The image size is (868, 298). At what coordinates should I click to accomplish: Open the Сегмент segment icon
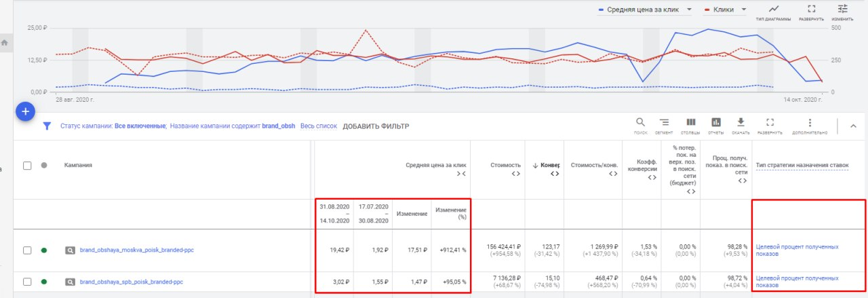point(665,125)
